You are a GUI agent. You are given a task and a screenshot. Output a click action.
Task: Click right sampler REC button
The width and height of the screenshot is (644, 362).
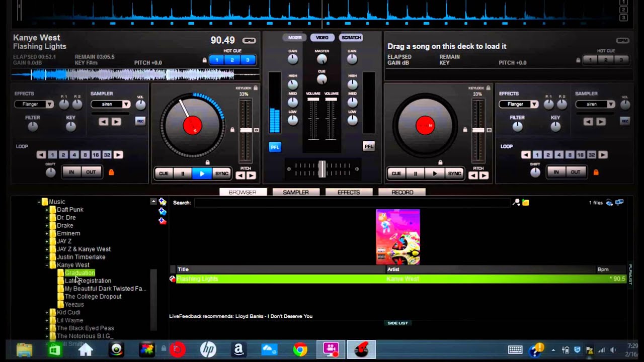[625, 121]
